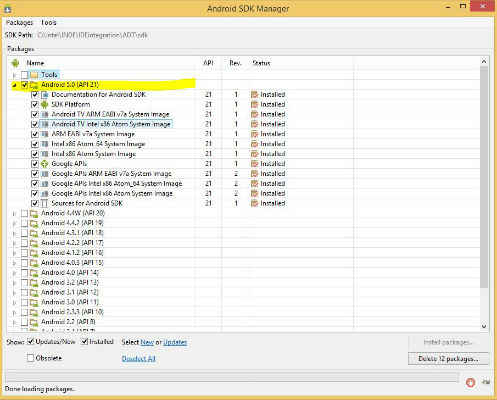
Task: Click the Select New link
Action: tap(147, 342)
